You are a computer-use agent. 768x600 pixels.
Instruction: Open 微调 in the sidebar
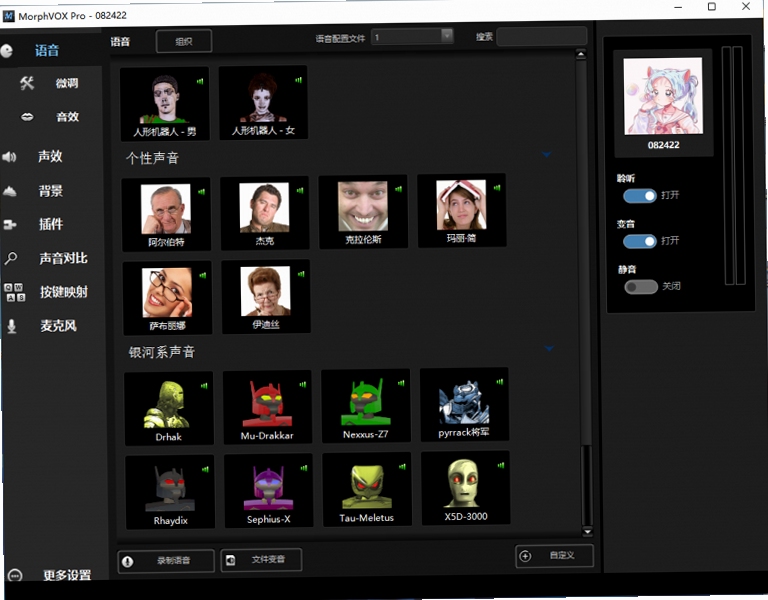tap(67, 83)
